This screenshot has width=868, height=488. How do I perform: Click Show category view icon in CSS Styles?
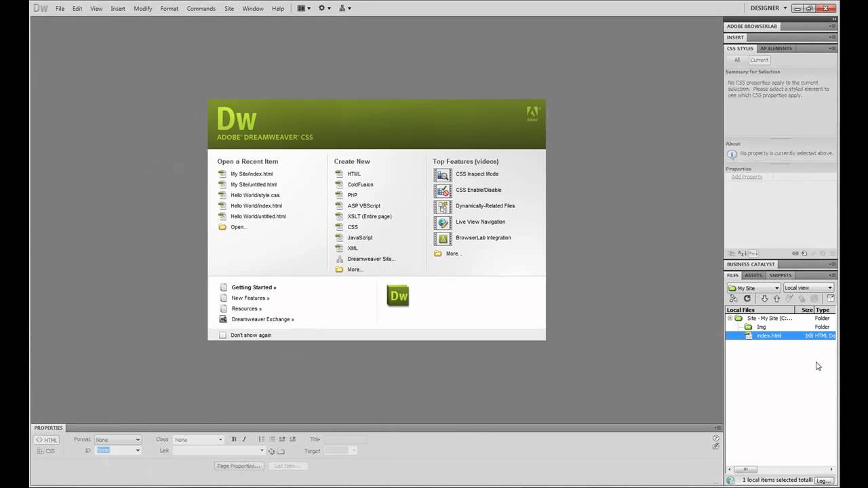click(730, 253)
